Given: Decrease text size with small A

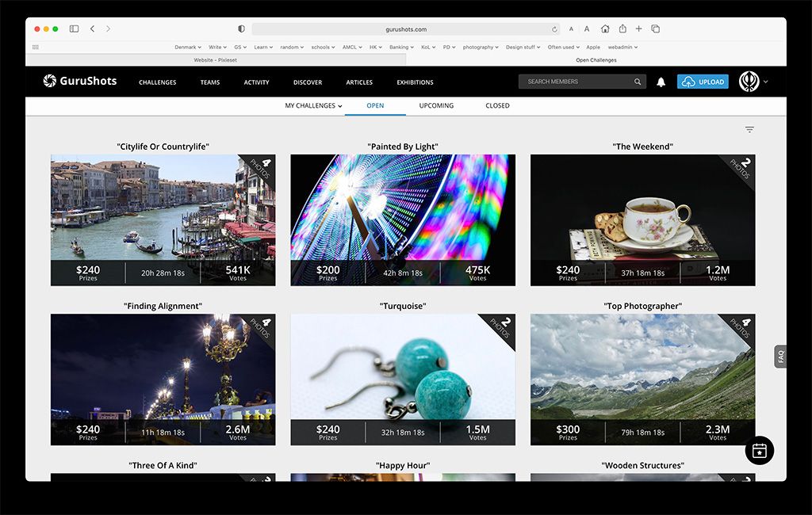Looking at the screenshot, I should [x=571, y=29].
